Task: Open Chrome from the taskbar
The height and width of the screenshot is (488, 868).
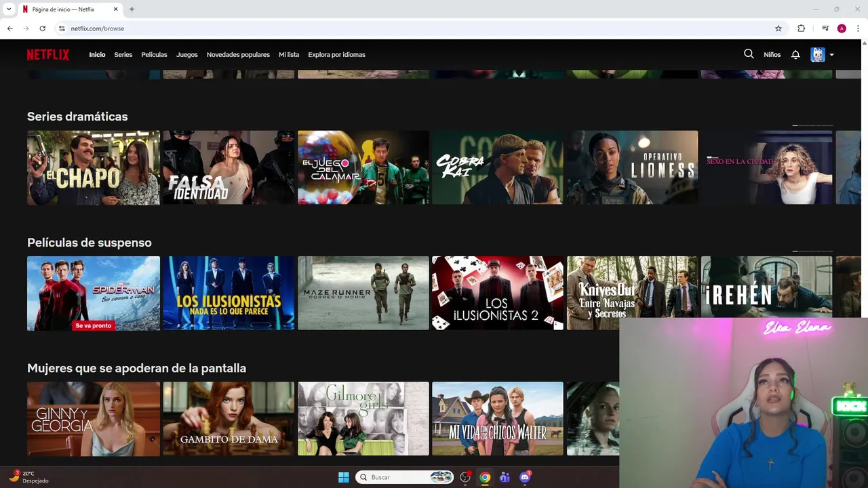Action: pyautogui.click(x=485, y=477)
